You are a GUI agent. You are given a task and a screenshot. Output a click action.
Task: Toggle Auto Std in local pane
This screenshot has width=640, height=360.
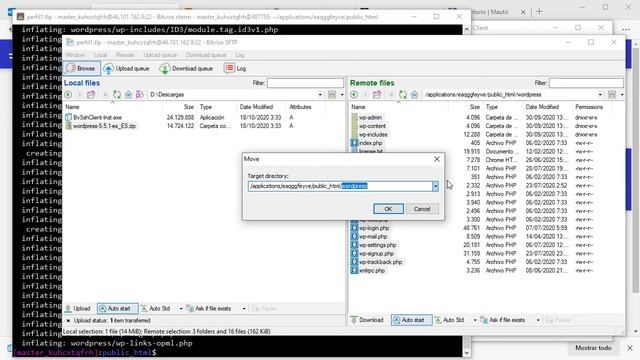click(156, 309)
